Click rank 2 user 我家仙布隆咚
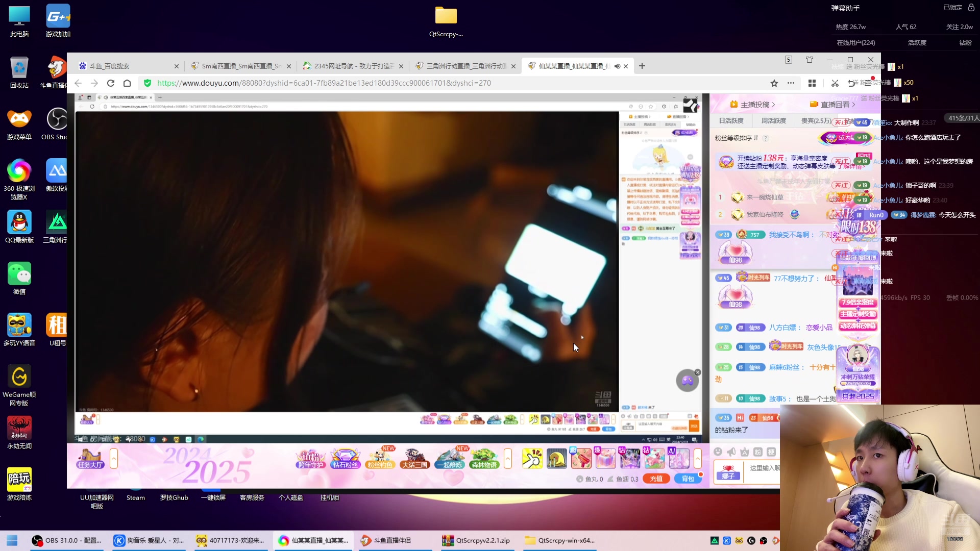The image size is (980, 551). (765, 215)
